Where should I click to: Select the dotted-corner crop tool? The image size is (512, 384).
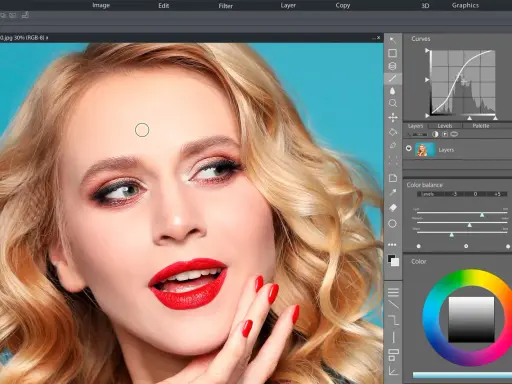pos(393,161)
